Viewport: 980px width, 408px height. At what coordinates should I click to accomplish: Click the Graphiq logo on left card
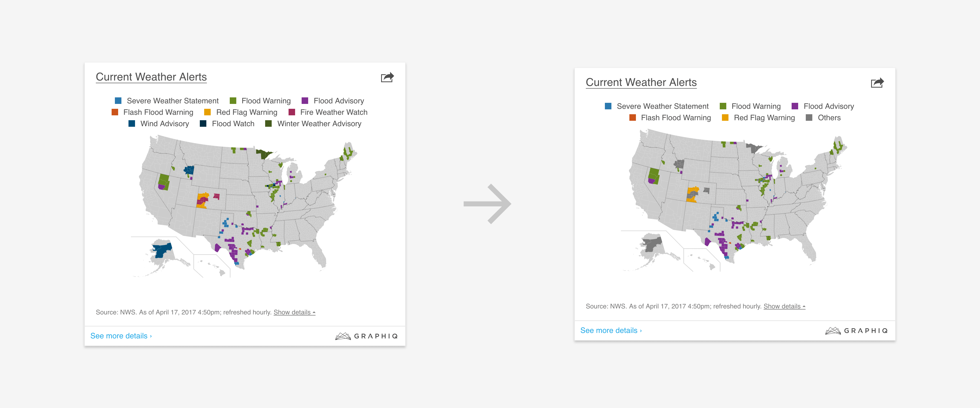(x=366, y=336)
